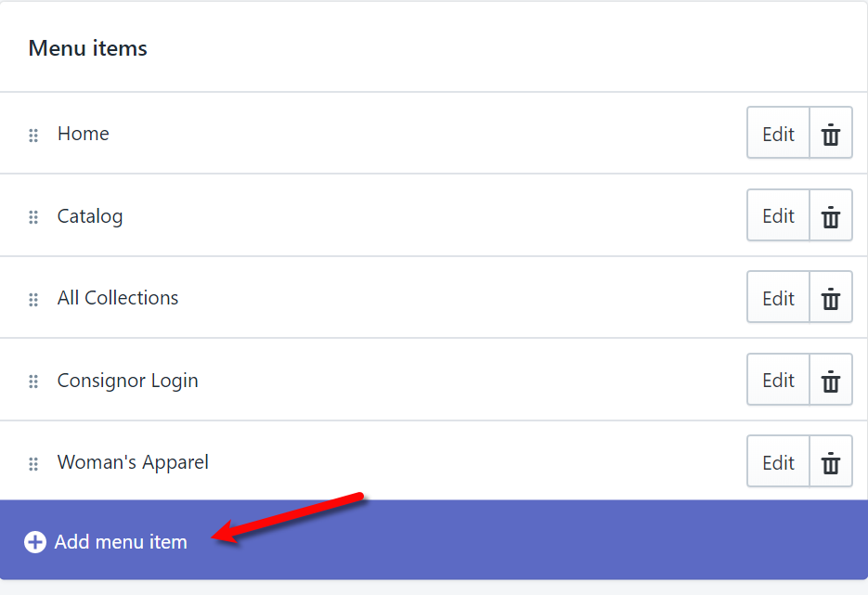The image size is (868, 595).
Task: Edit the Consignor Login item
Action: point(778,380)
